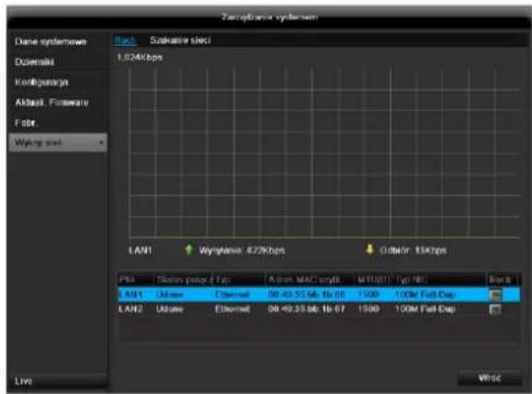Image resolution: width=532 pixels, height=394 pixels.
Task: Click the MTU column header
Action: coord(374,280)
